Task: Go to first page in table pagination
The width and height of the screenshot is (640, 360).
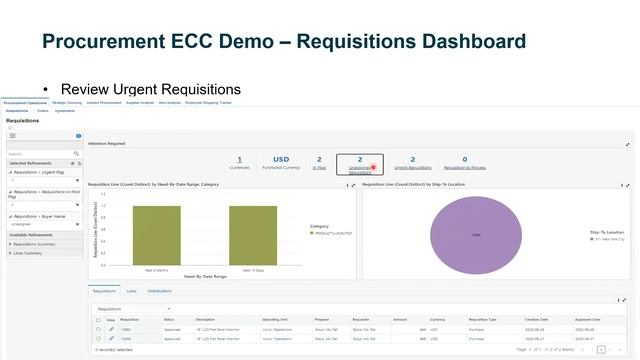Action: (582, 350)
